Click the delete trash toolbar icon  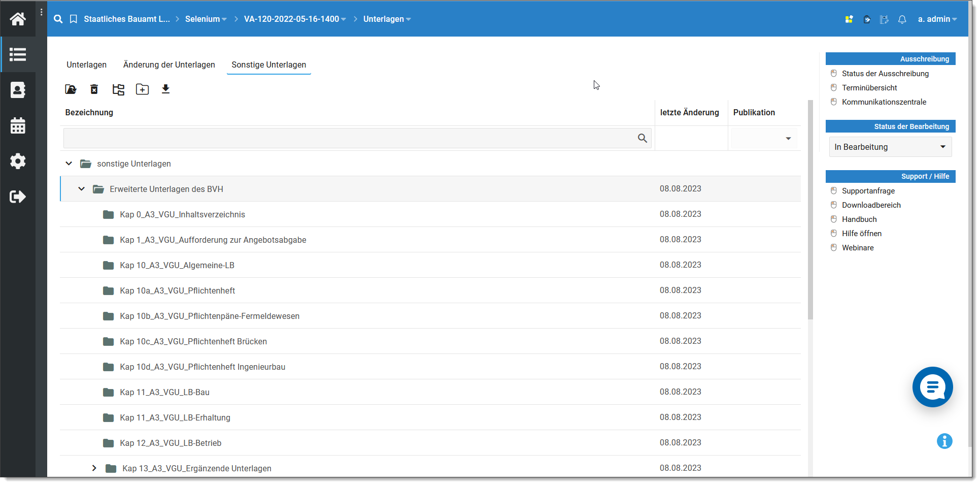click(x=94, y=89)
